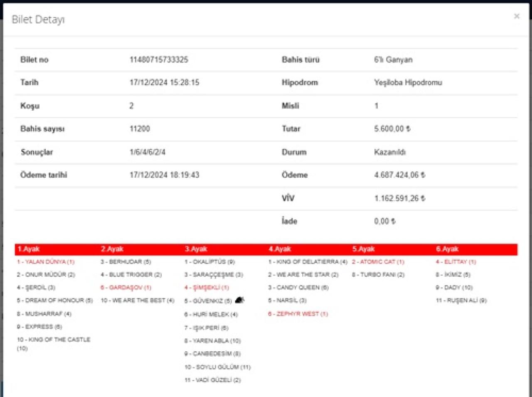
Task: Click ELİTTAY in the sixth leg
Action: click(456, 262)
